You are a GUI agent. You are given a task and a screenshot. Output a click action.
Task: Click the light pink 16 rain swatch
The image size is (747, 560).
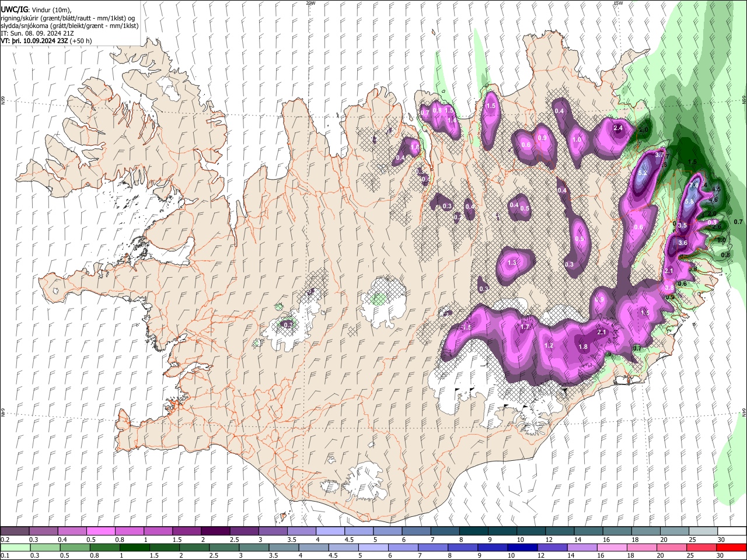(611, 547)
